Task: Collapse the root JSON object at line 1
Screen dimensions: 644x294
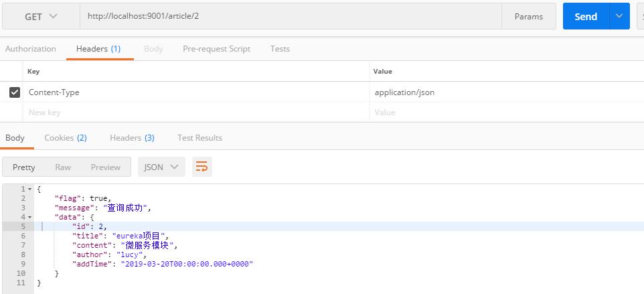Action: (29, 190)
